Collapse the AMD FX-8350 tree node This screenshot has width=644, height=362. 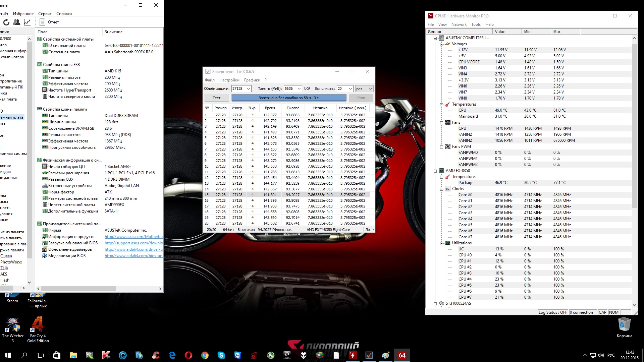435,171
